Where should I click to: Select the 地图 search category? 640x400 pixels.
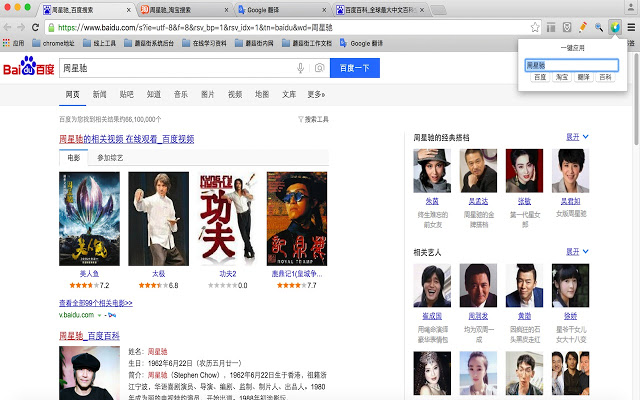pyautogui.click(x=262, y=94)
